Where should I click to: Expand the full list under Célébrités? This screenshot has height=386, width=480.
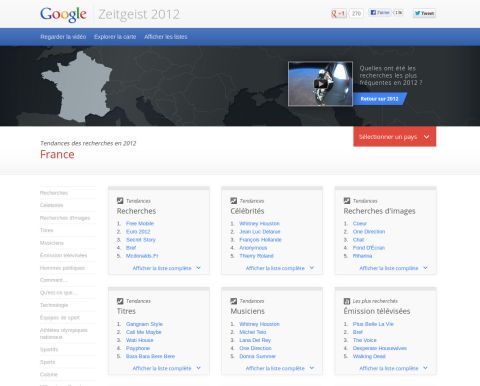(280, 268)
